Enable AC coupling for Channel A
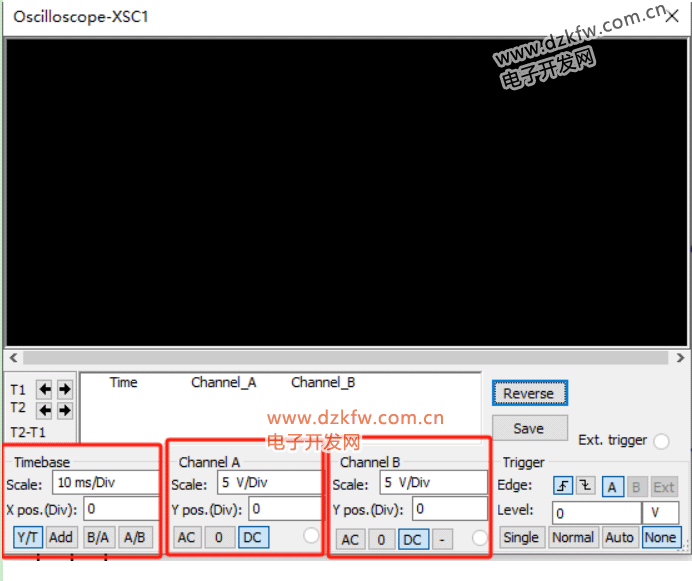 click(186, 537)
